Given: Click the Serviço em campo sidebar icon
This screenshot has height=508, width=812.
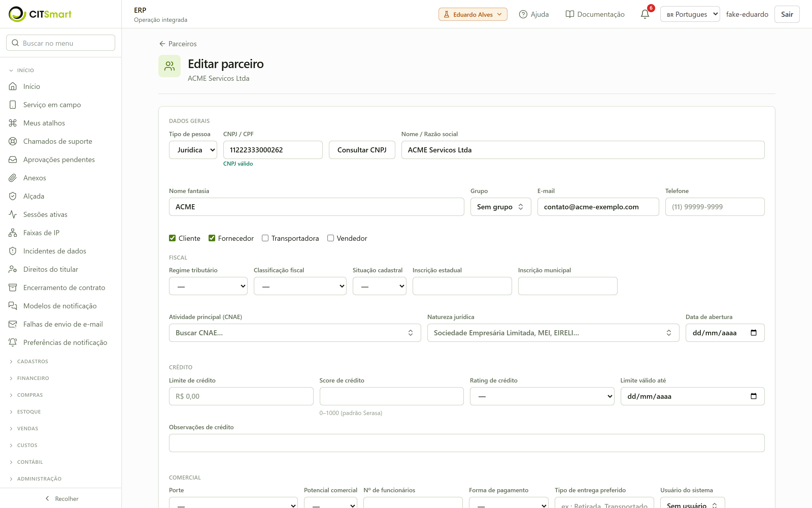Looking at the screenshot, I should click(13, 105).
